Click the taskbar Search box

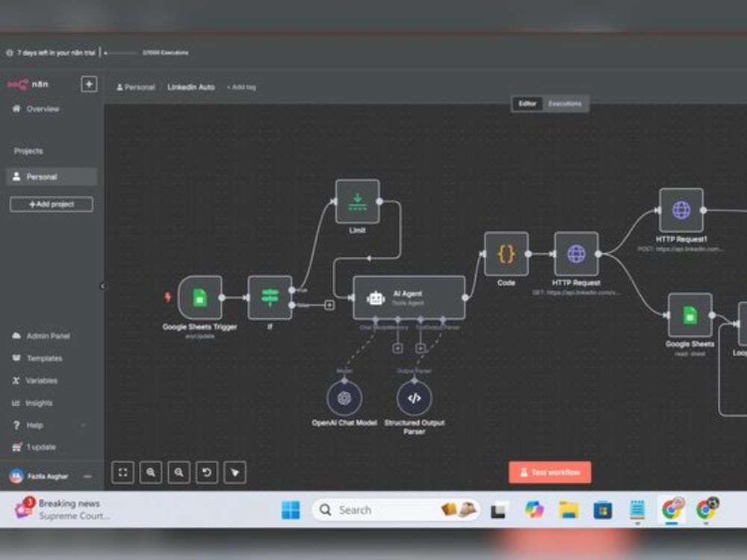[395, 510]
